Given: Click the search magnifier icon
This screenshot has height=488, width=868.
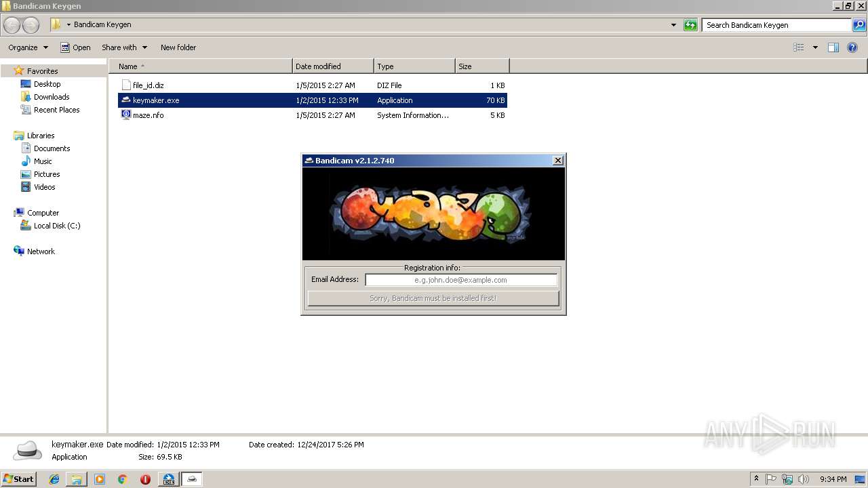Looking at the screenshot, I should click(859, 25).
